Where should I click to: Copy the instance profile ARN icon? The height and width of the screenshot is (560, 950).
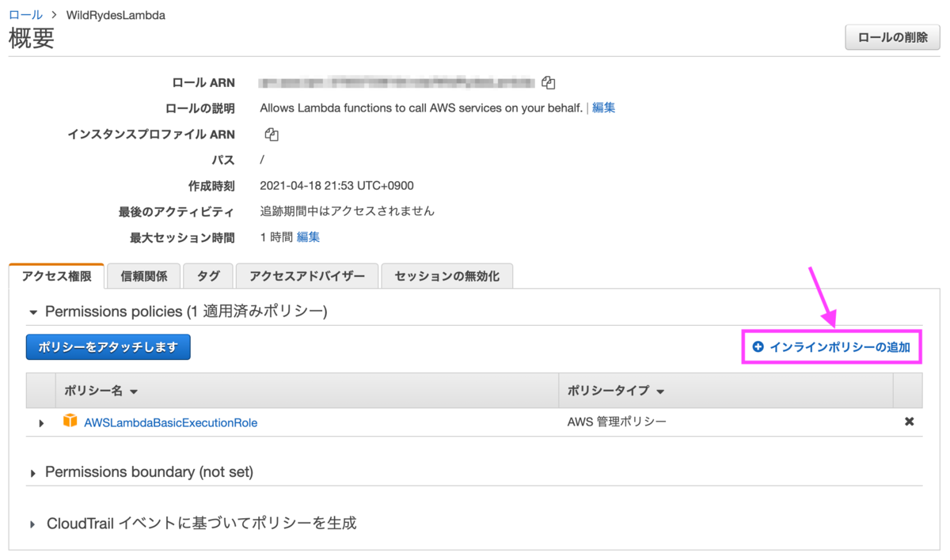coord(272,134)
